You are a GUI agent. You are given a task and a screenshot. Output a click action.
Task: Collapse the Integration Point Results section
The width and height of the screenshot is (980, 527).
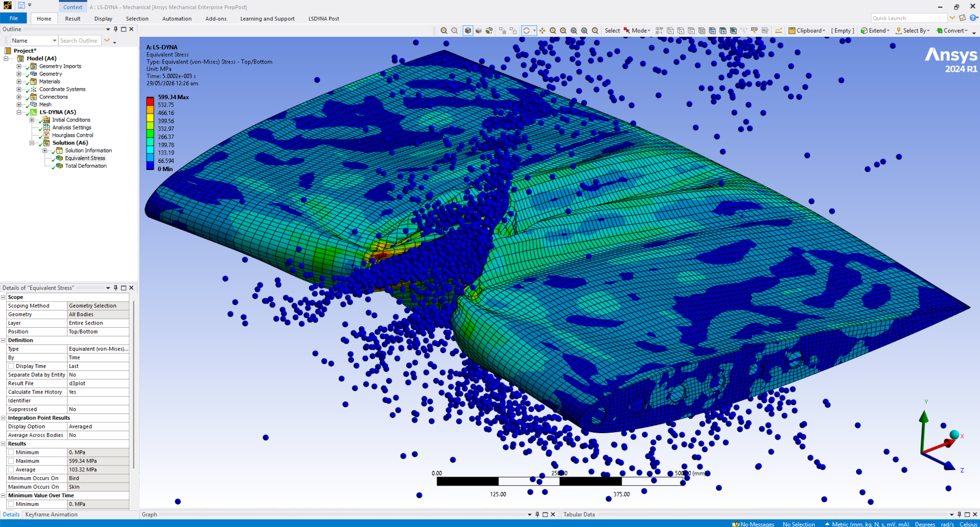click(x=3, y=418)
